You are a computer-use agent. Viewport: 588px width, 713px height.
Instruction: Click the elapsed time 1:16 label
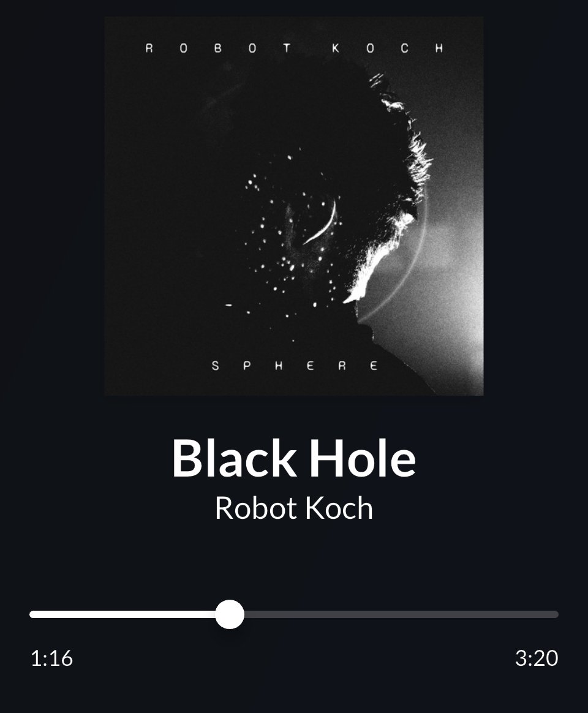click(x=51, y=658)
